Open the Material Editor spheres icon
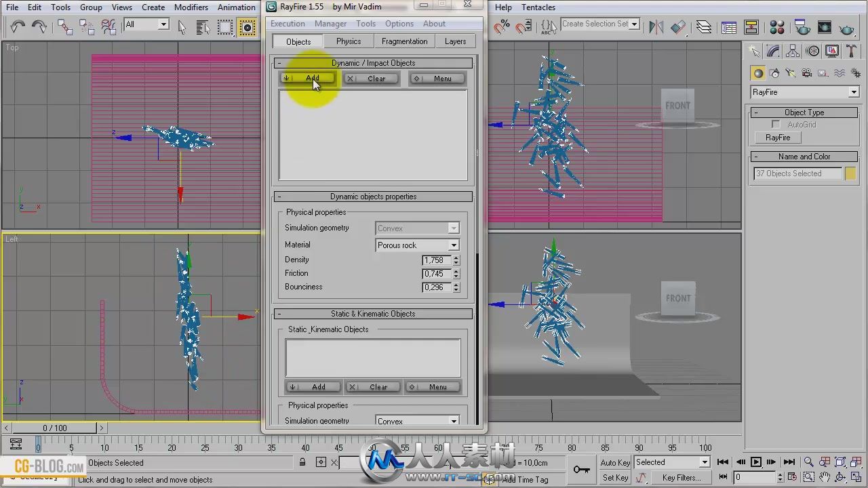 tap(778, 27)
